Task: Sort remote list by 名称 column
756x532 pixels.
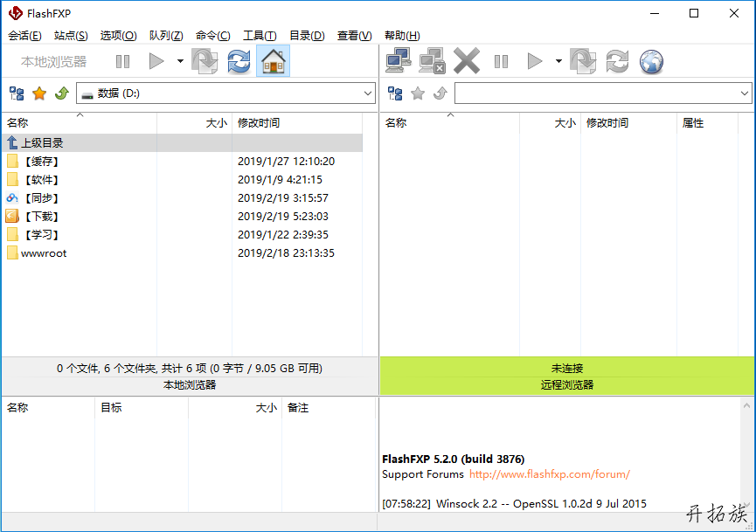Action: [x=450, y=123]
